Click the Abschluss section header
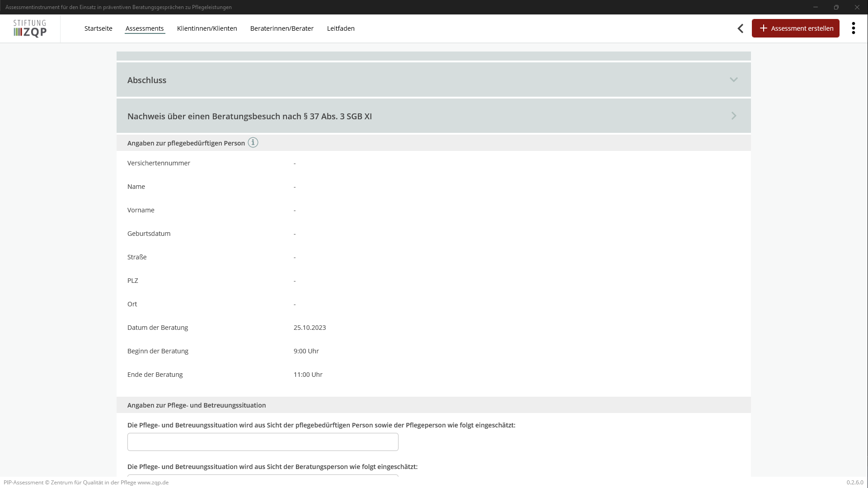This screenshot has width=868, height=488. tap(147, 80)
